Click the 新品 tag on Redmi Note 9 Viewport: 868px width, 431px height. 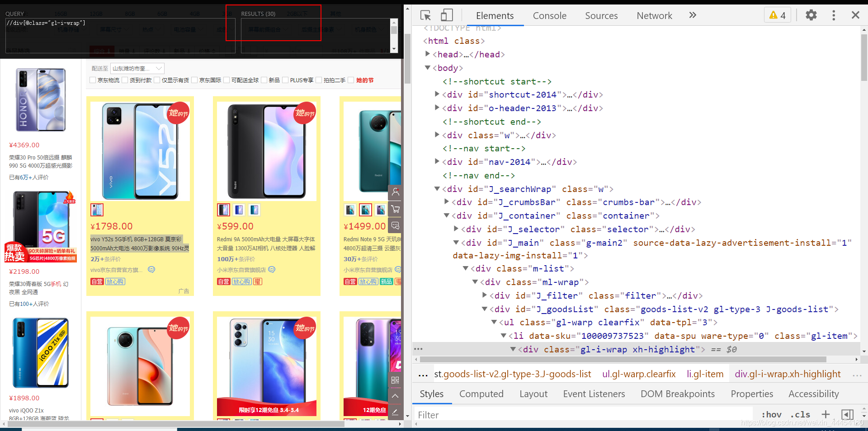point(386,281)
